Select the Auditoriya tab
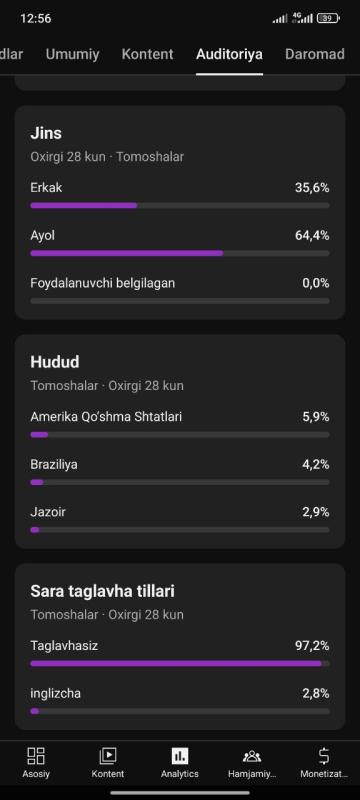The width and height of the screenshot is (360, 800). point(229,54)
